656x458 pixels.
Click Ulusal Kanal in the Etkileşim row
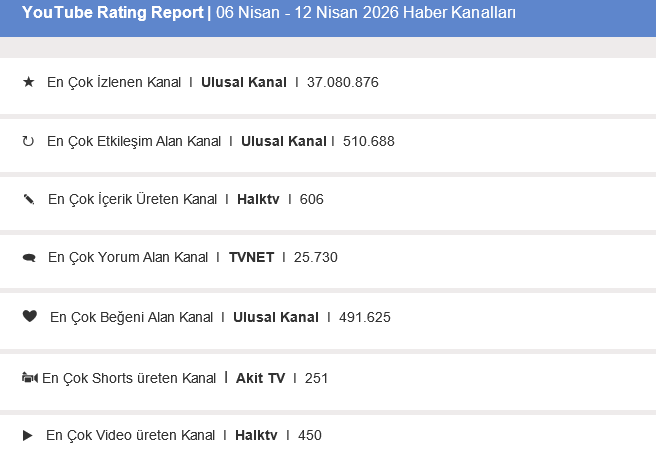(x=284, y=141)
